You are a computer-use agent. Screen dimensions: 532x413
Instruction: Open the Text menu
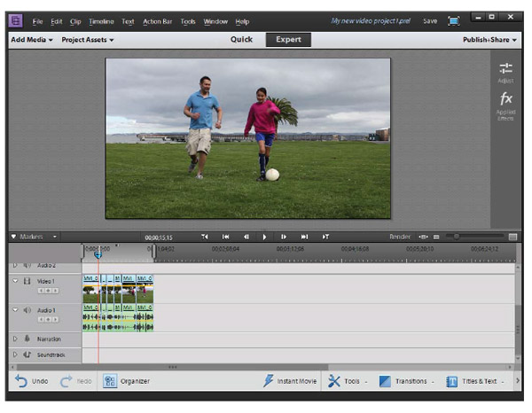(128, 21)
